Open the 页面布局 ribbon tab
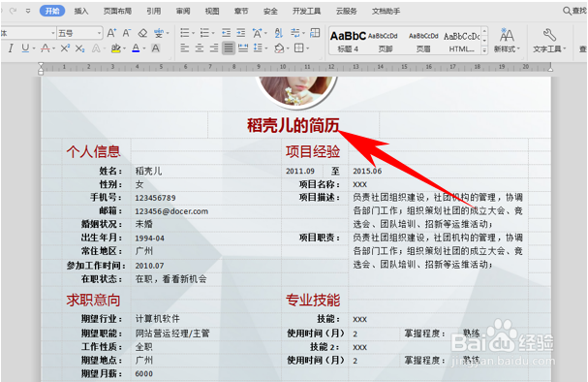588x382 pixels. [x=117, y=12]
